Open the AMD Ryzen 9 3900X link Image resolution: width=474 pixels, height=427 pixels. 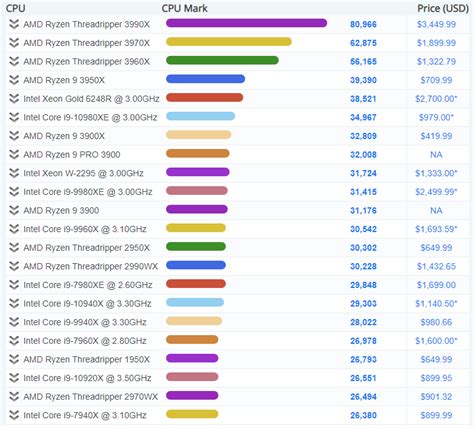[x=64, y=136]
